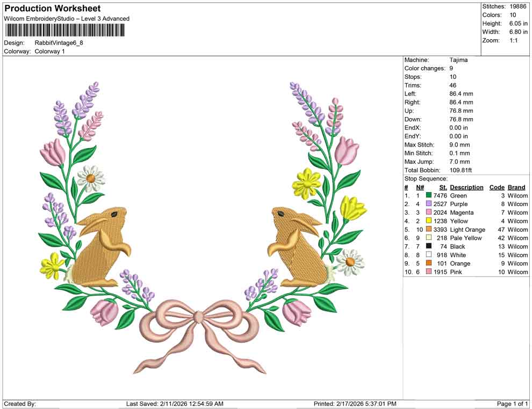Click the left rabbit in the embroidery preview
Image resolution: width=532 pixels, height=409 pixels.
[99, 247]
